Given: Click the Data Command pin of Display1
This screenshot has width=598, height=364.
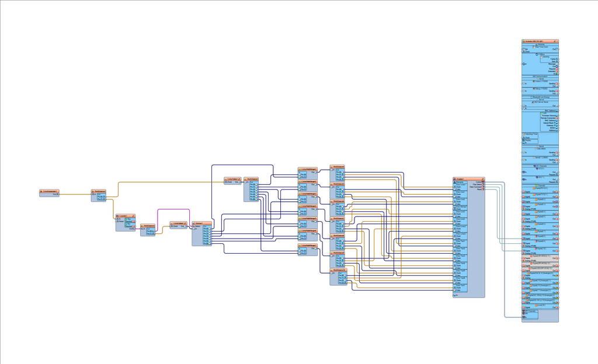Looking at the screenshot, I should click(x=477, y=187).
